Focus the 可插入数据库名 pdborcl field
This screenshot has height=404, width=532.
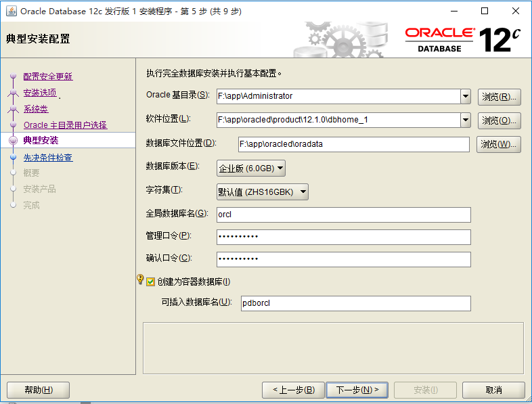point(356,303)
